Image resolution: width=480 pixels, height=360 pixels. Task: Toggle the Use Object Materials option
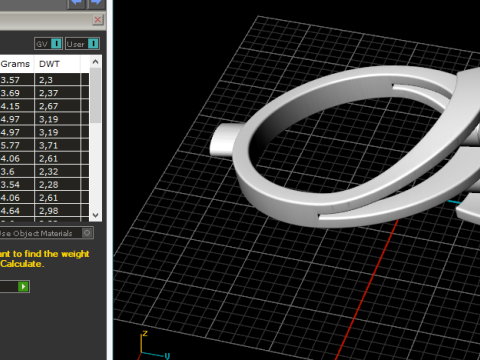click(87, 233)
